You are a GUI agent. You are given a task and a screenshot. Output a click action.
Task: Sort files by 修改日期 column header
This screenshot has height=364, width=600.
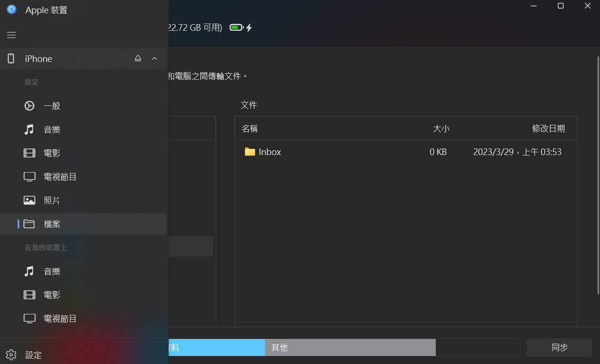(548, 129)
